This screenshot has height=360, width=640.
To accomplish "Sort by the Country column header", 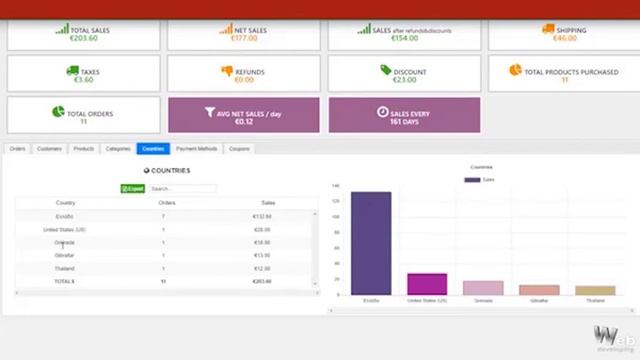I will pos(65,203).
